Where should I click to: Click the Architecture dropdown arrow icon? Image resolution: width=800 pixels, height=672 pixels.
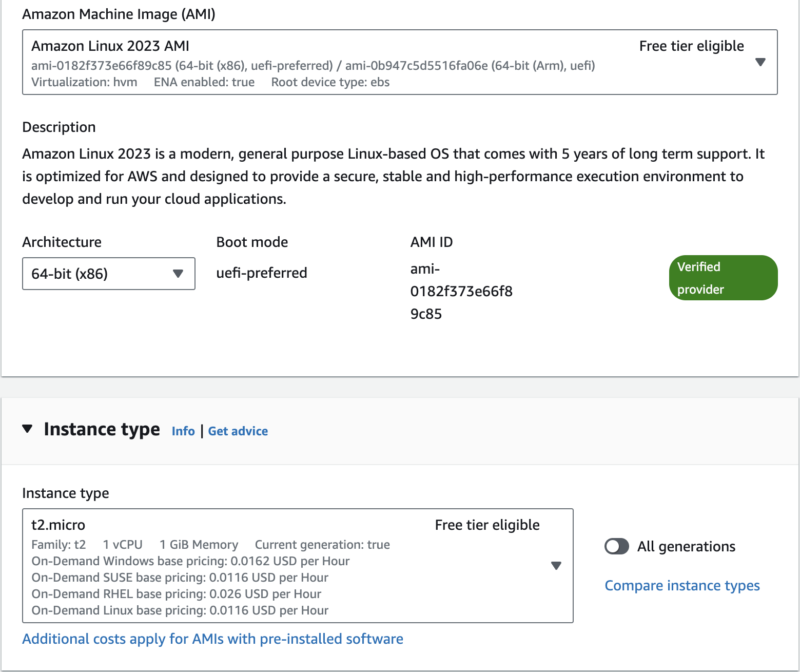[178, 274]
